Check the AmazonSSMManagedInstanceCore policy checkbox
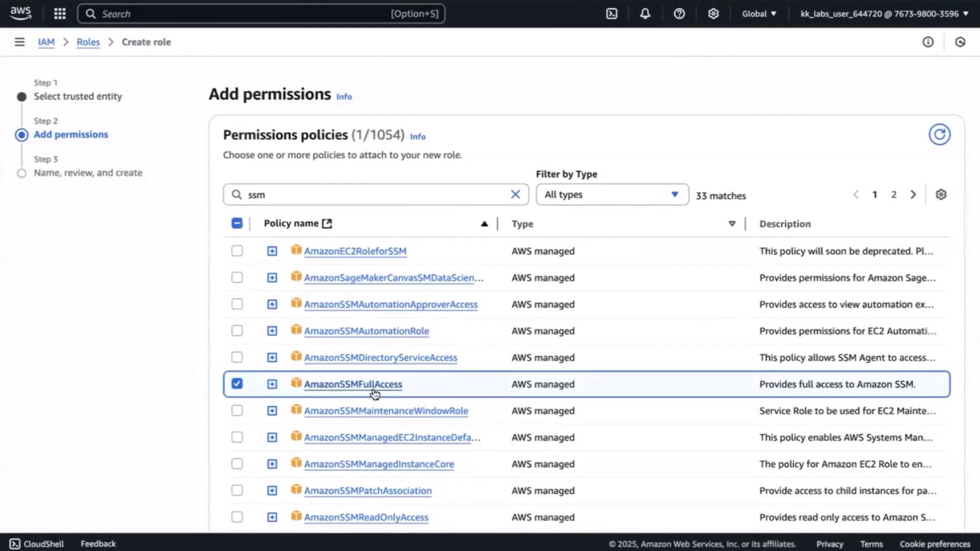The image size is (980, 551). (237, 464)
